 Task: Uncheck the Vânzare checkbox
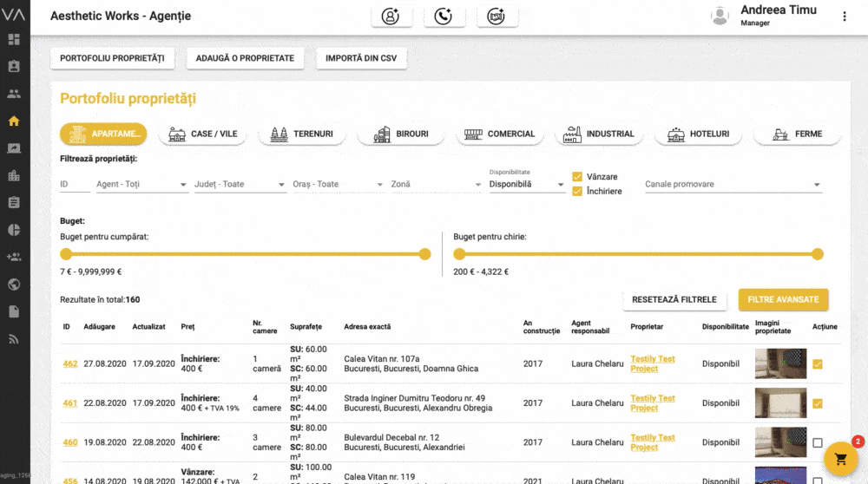click(577, 177)
